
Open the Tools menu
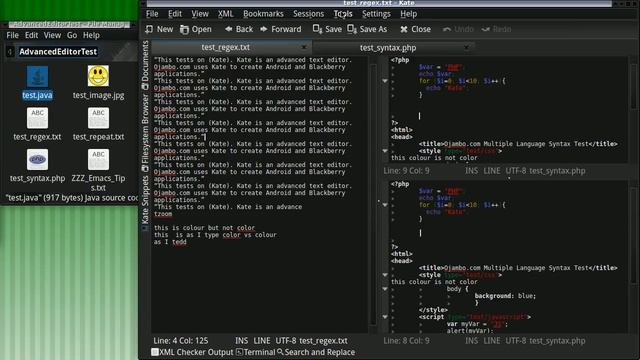343,13
